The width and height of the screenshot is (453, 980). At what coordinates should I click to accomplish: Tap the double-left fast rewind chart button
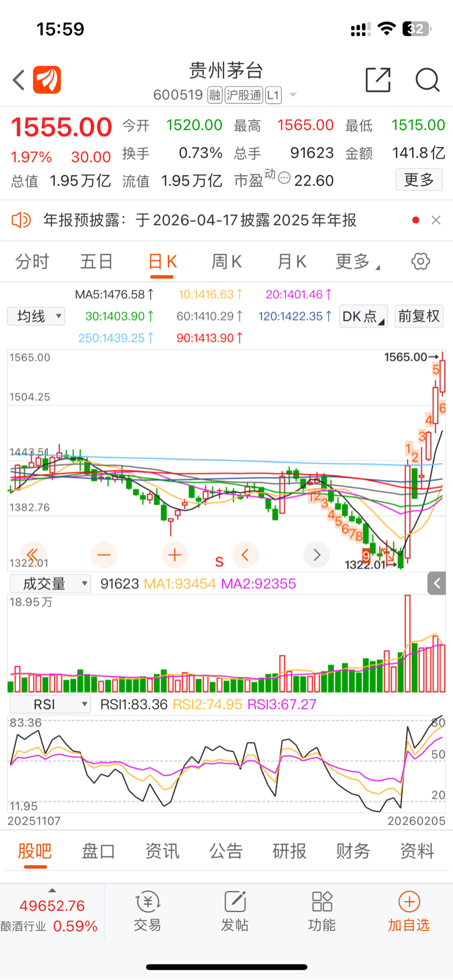click(x=33, y=555)
